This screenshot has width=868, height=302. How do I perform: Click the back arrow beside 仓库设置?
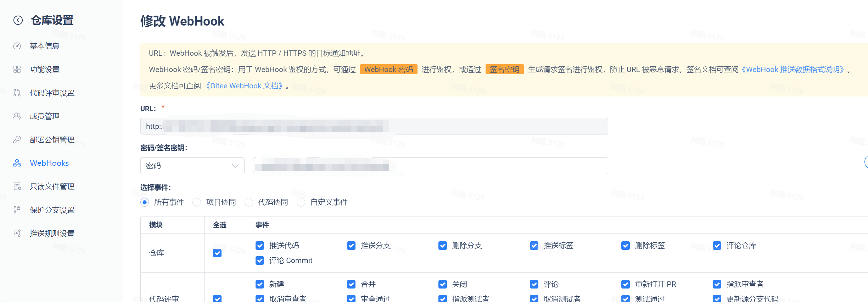pos(18,21)
